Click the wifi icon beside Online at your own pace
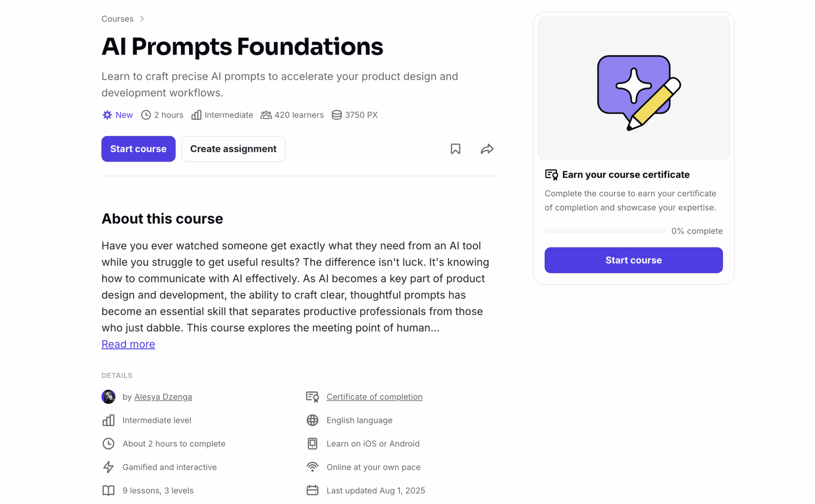The height and width of the screenshot is (504, 815). click(x=312, y=467)
